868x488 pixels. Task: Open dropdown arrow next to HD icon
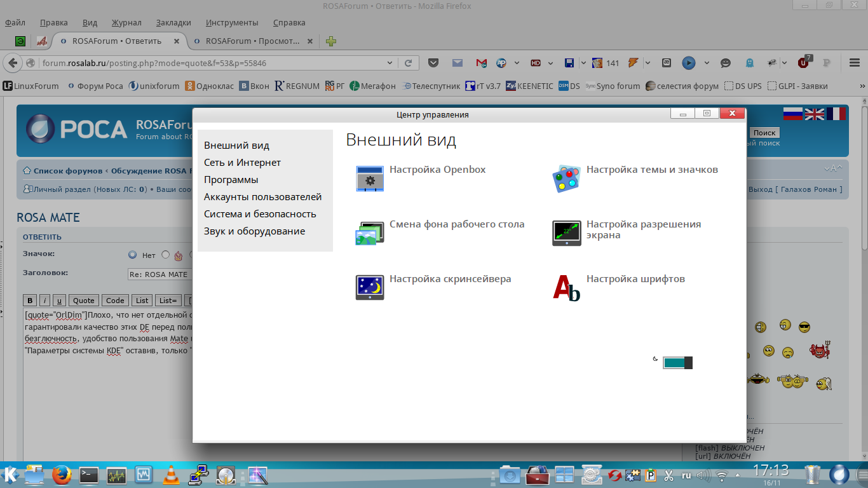point(551,63)
